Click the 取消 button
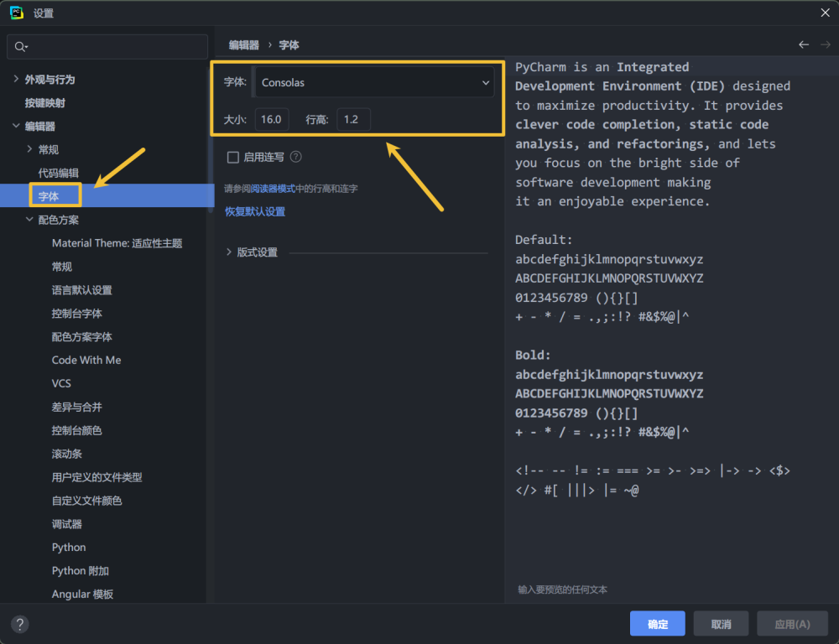This screenshot has height=644, width=839. [x=721, y=624]
